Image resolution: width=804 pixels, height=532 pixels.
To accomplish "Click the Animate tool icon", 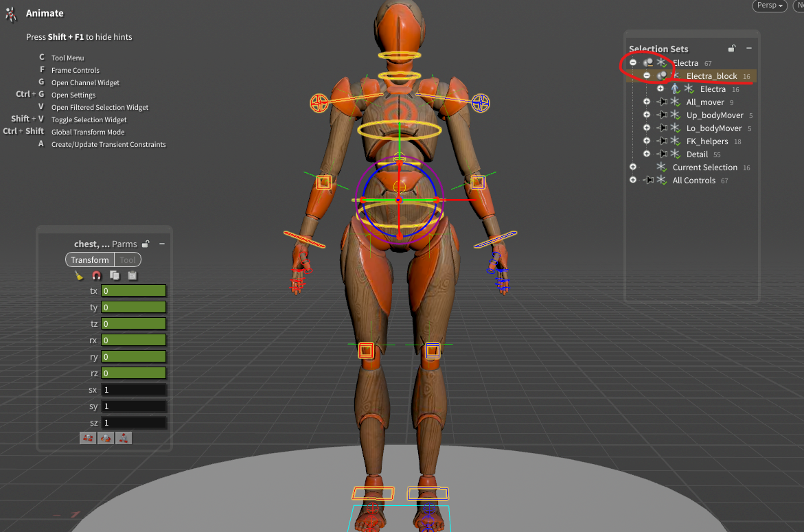I will click(11, 14).
